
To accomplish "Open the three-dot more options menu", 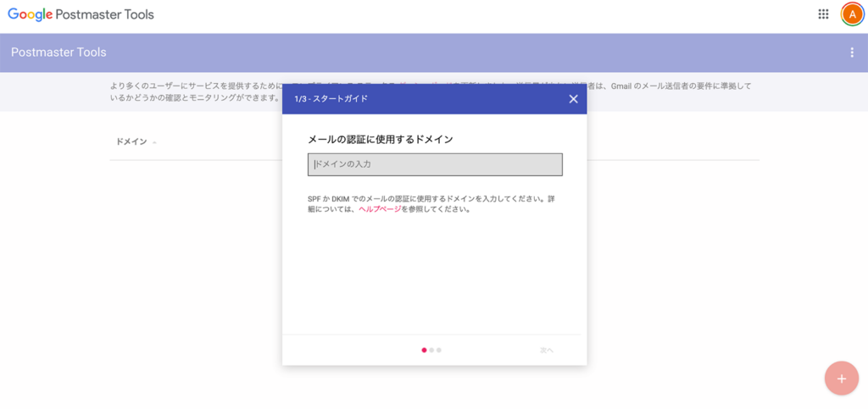I will [851, 53].
